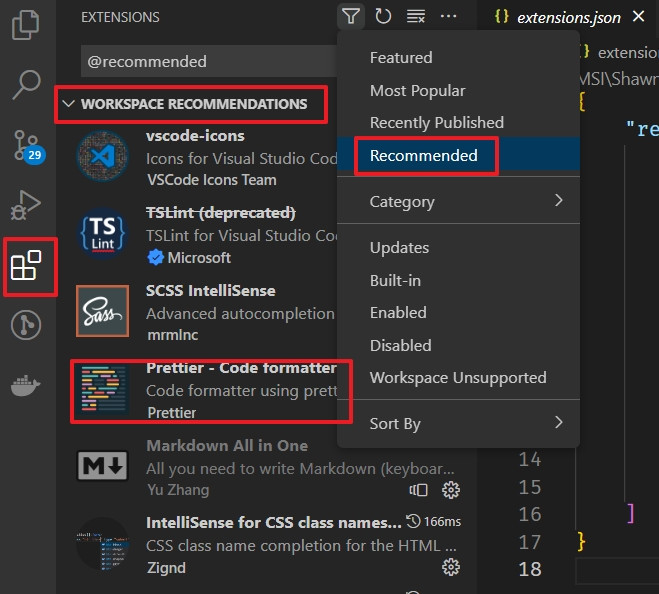Click publisher name VSCode Icons Team

212,180
